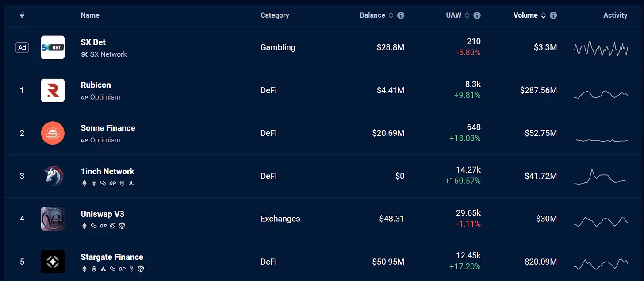Sort the table by Volume arrows

tap(544, 15)
